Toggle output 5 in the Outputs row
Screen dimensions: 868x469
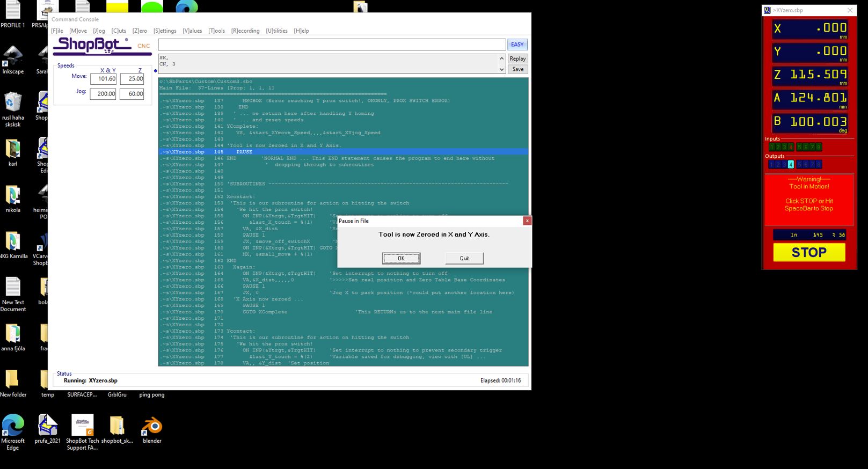(799, 165)
